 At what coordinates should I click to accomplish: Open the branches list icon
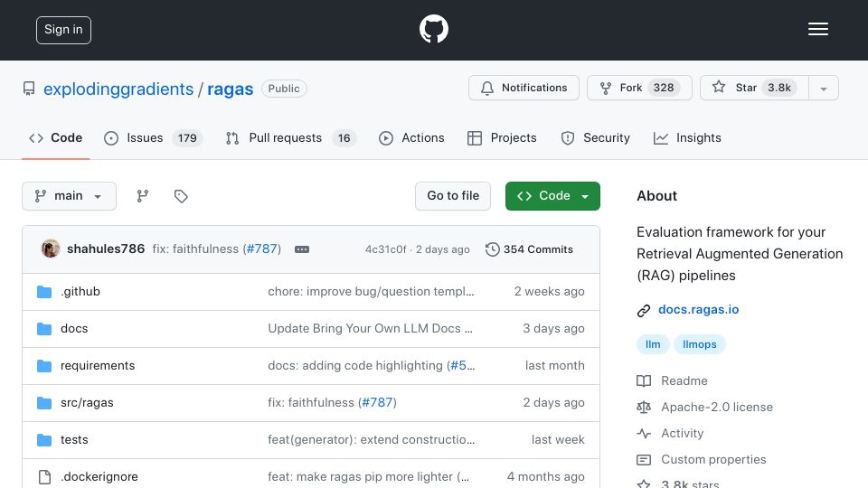pos(142,196)
